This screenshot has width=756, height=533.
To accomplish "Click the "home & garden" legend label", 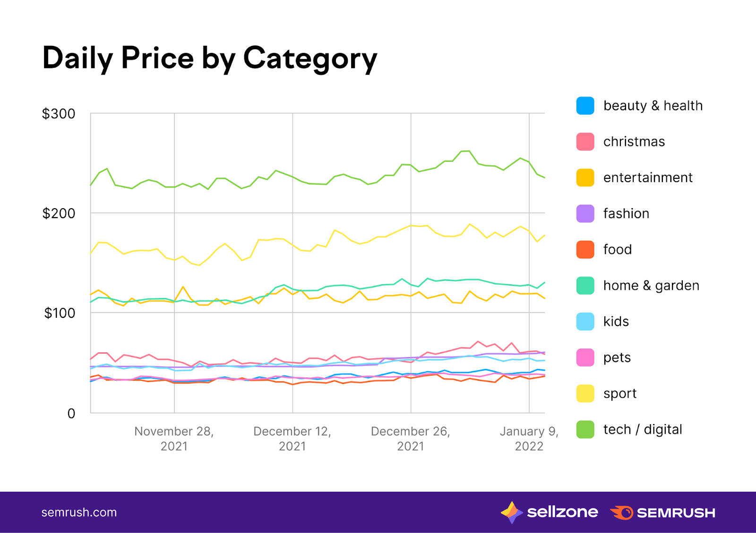I will click(x=651, y=285).
